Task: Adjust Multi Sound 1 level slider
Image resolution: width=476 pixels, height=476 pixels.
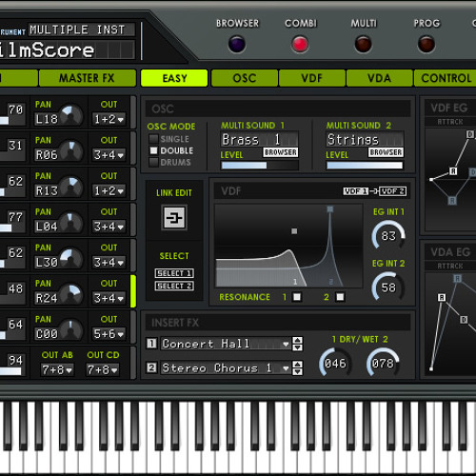Action: [260, 166]
